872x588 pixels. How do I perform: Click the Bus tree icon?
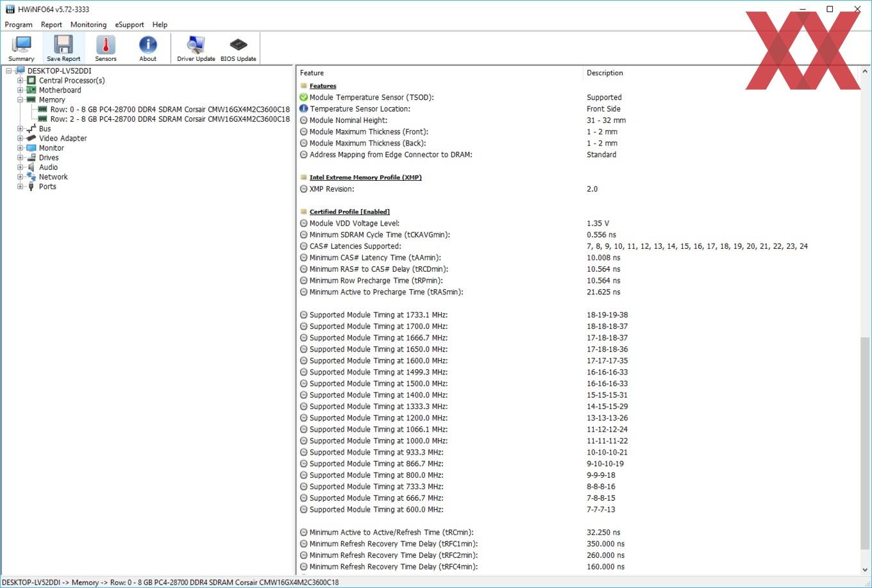click(31, 129)
